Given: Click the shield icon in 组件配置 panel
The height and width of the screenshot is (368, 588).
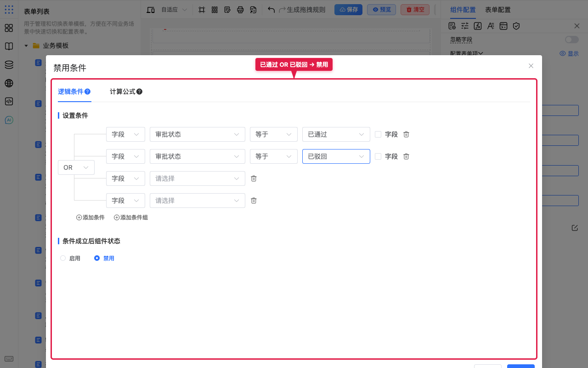Looking at the screenshot, I should (516, 26).
